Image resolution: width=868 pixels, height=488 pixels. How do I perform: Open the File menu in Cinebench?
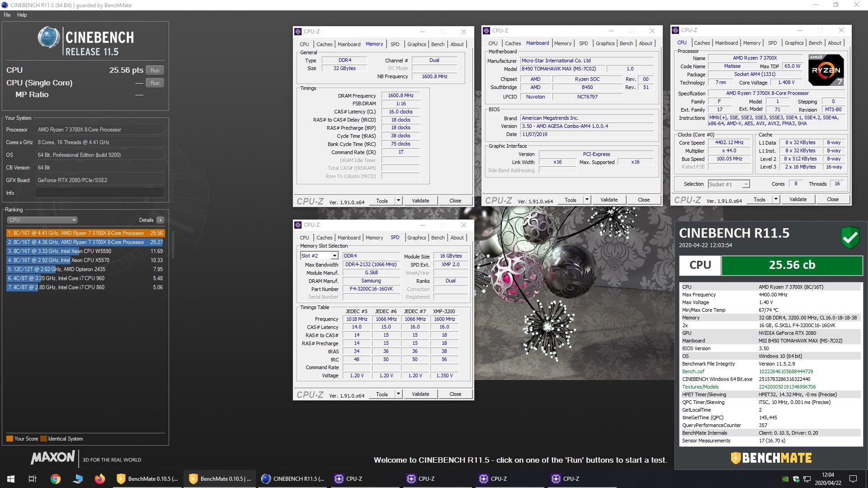click(7, 15)
